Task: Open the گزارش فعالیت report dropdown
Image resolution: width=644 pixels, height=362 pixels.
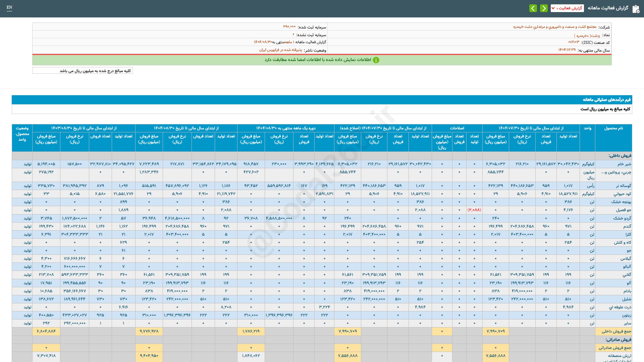Action: 567,8
